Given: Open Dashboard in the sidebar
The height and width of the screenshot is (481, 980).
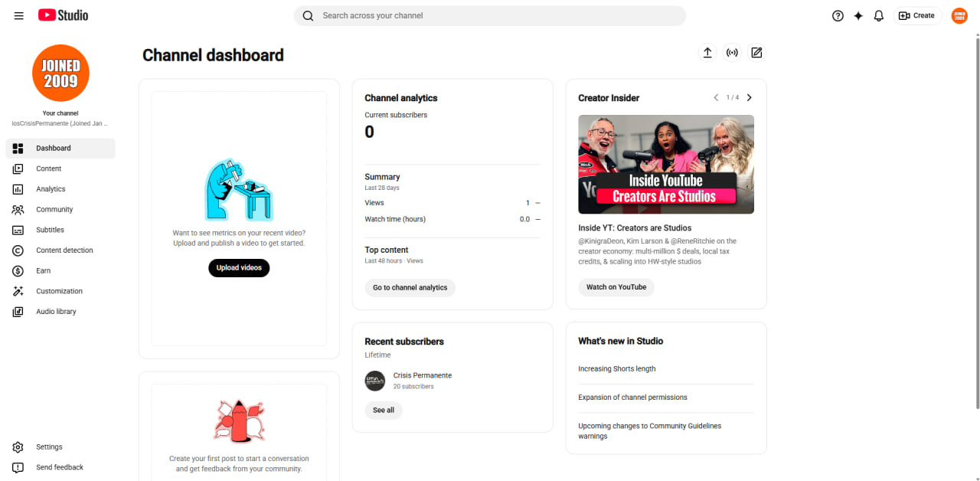Looking at the screenshot, I should [x=60, y=149].
